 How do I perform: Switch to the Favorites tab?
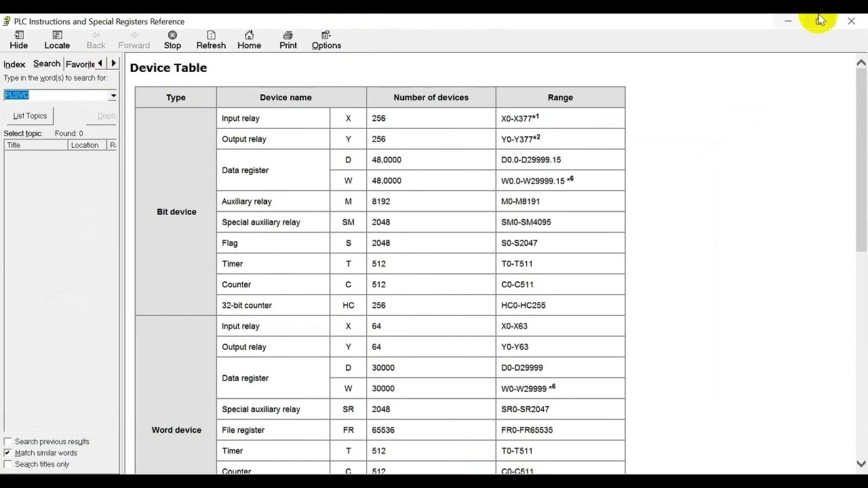pos(80,64)
